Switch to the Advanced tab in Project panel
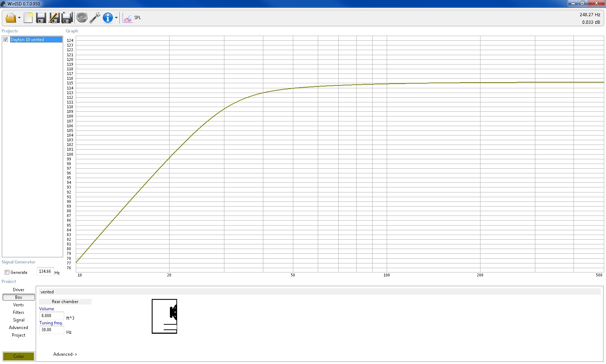 [x=19, y=328]
